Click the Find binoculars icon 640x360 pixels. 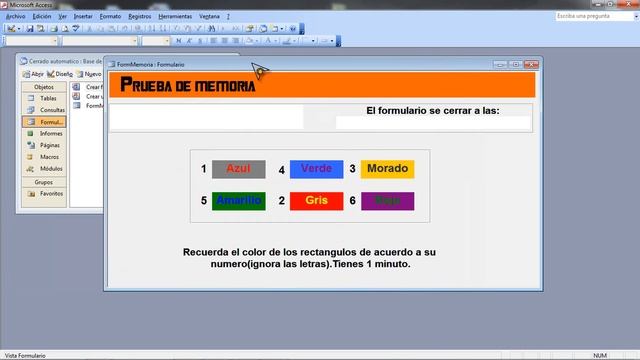click(211, 29)
